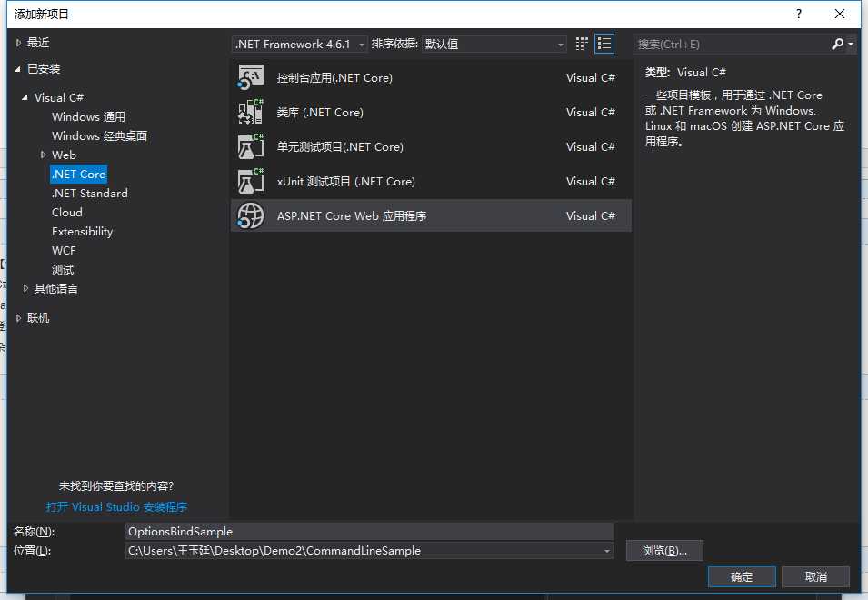The image size is (868, 600).
Task: Click the Unit Test Project (.NET Core) icon
Action: pyautogui.click(x=250, y=146)
